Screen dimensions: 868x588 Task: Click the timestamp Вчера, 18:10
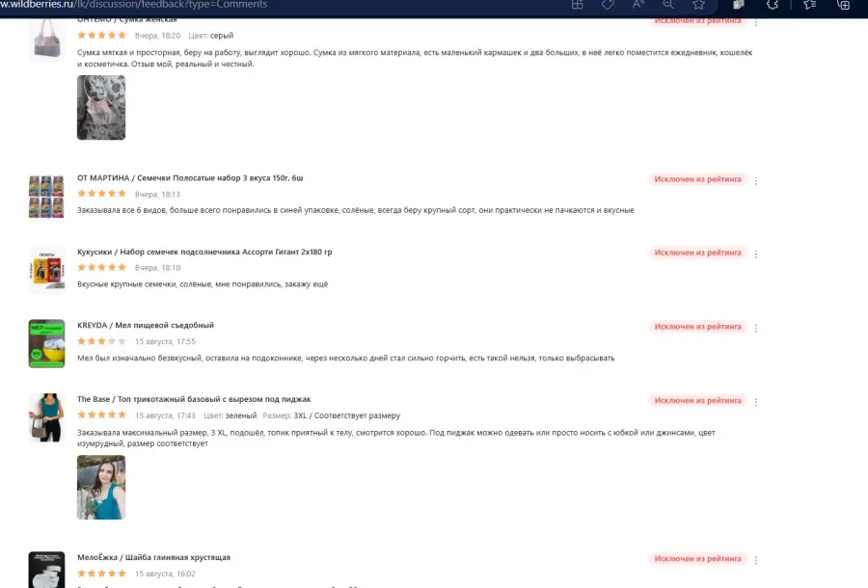(158, 268)
